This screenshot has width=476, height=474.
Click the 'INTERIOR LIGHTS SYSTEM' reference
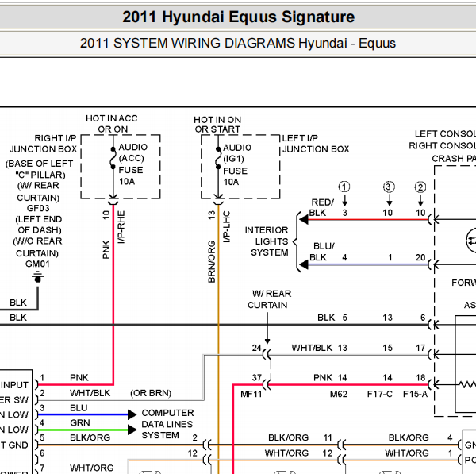click(x=267, y=241)
